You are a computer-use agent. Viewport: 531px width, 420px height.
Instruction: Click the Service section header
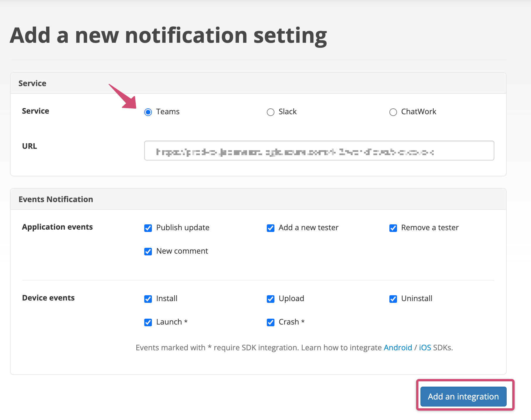coord(32,83)
